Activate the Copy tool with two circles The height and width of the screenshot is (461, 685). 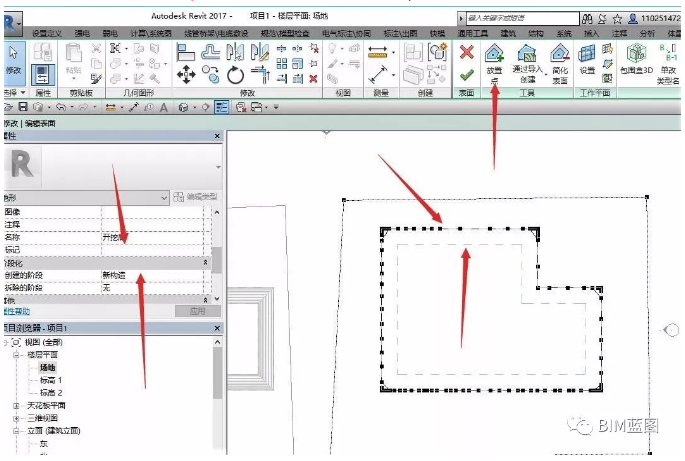pyautogui.click(x=211, y=74)
